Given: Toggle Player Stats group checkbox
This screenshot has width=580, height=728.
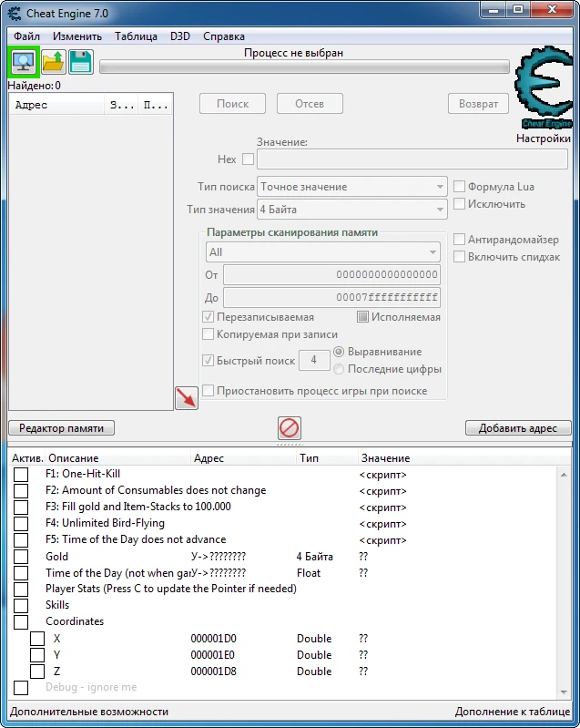Looking at the screenshot, I should (21, 590).
